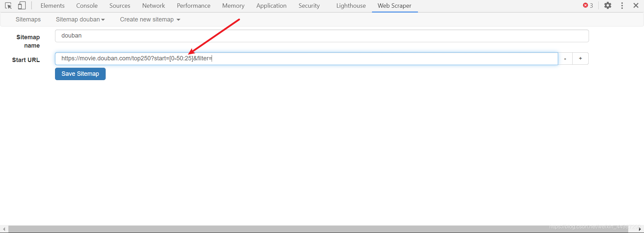The width and height of the screenshot is (644, 233).
Task: Open the Sources tab
Action: tap(120, 6)
